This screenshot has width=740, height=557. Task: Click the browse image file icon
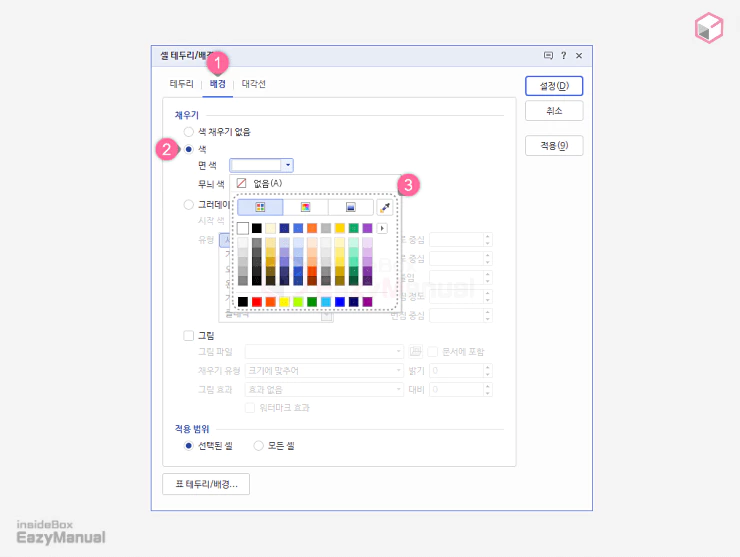(415, 351)
